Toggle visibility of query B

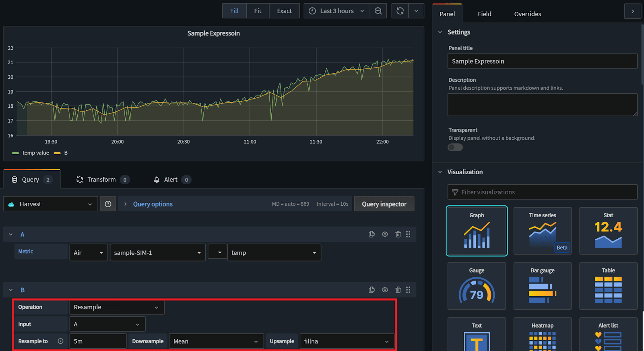[x=385, y=290]
